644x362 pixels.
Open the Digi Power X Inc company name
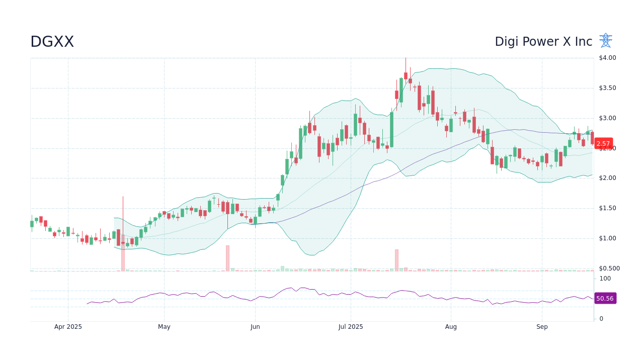543,42
